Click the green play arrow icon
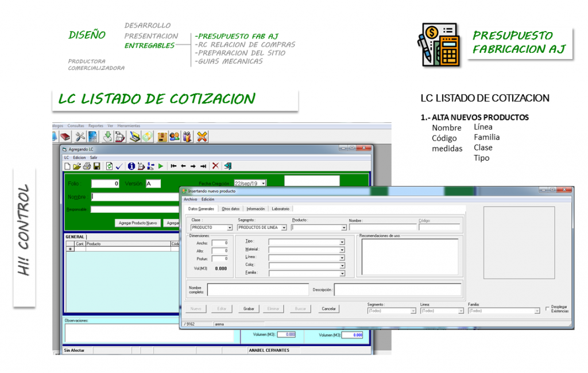 pyautogui.click(x=161, y=166)
